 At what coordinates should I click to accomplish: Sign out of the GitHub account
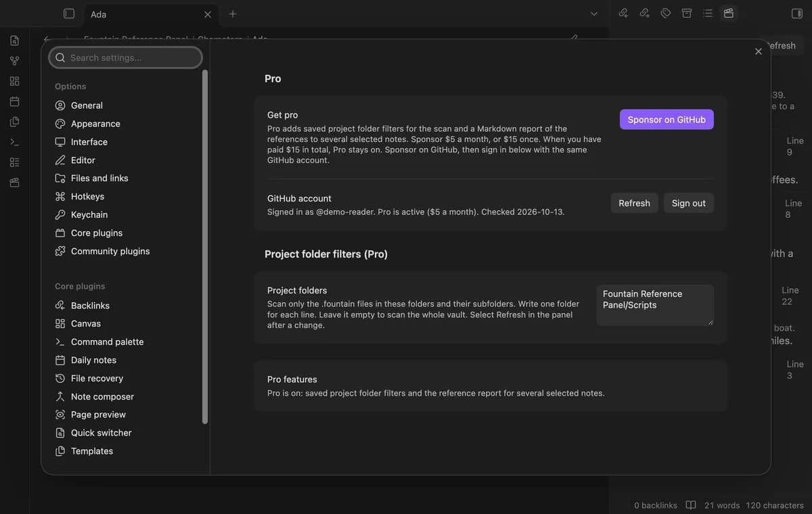[x=688, y=203]
